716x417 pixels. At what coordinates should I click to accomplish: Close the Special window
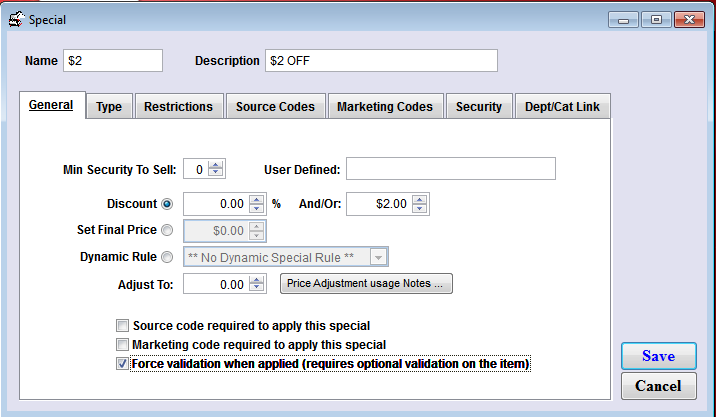[x=690, y=20]
